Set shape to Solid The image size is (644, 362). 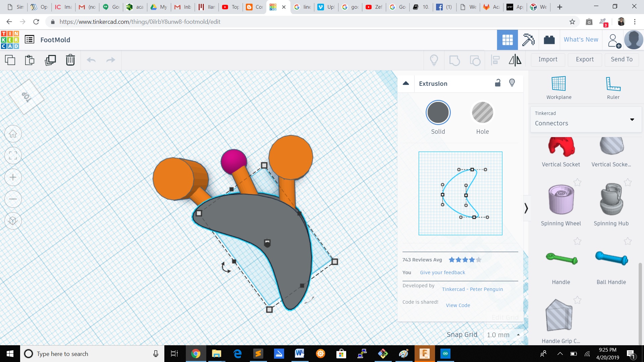coord(438,113)
